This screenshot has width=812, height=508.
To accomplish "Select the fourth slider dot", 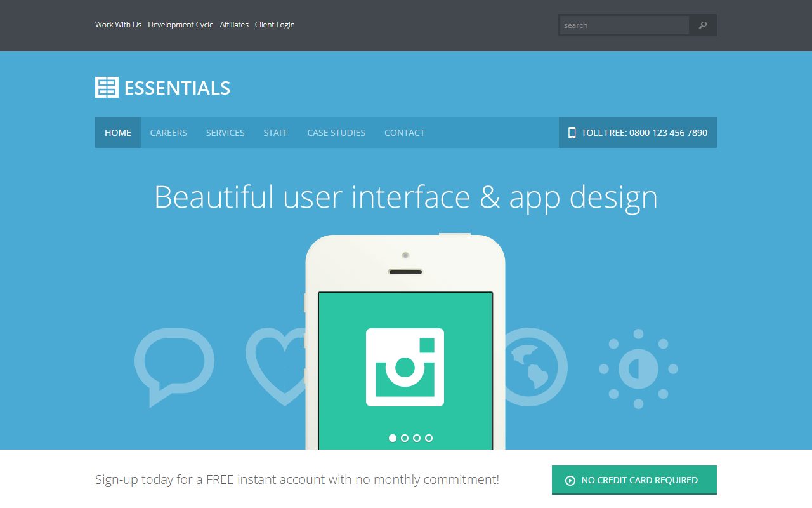I will pyautogui.click(x=429, y=438).
